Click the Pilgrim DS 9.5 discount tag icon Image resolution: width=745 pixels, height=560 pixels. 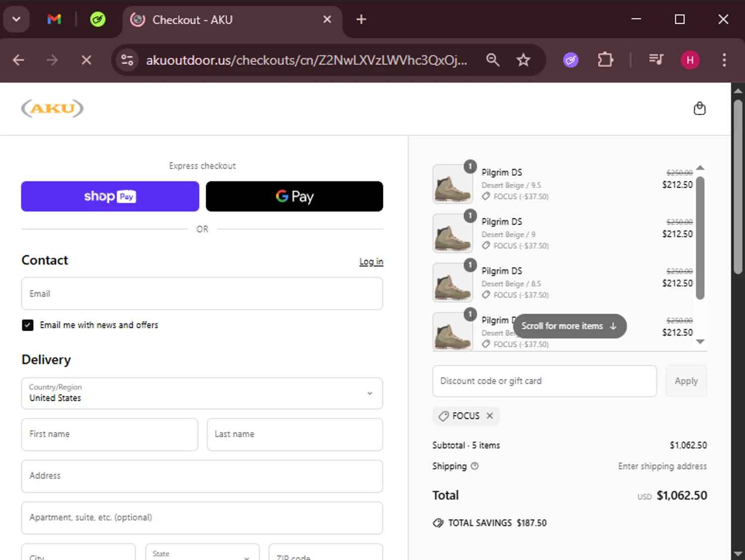[486, 197]
